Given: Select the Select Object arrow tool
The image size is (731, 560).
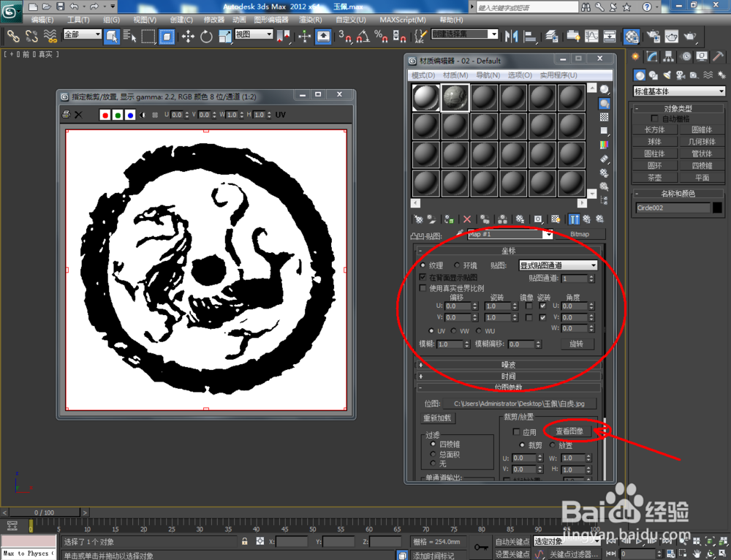Looking at the screenshot, I should click(x=111, y=36).
